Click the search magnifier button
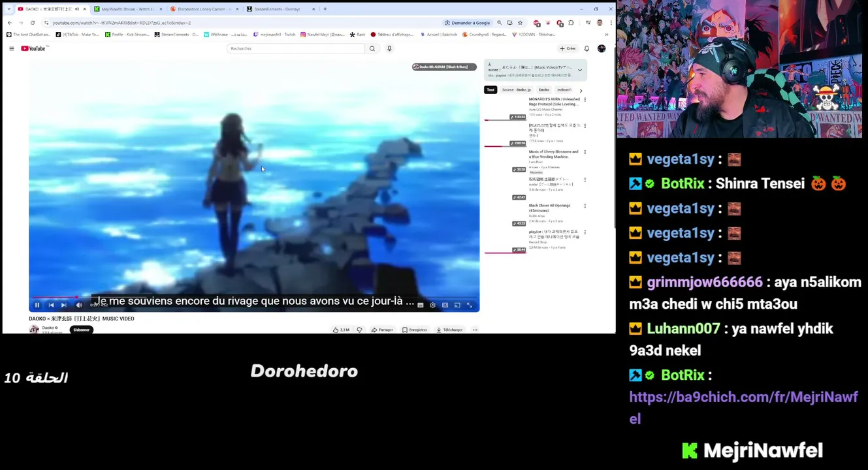The image size is (868, 470). pos(372,48)
